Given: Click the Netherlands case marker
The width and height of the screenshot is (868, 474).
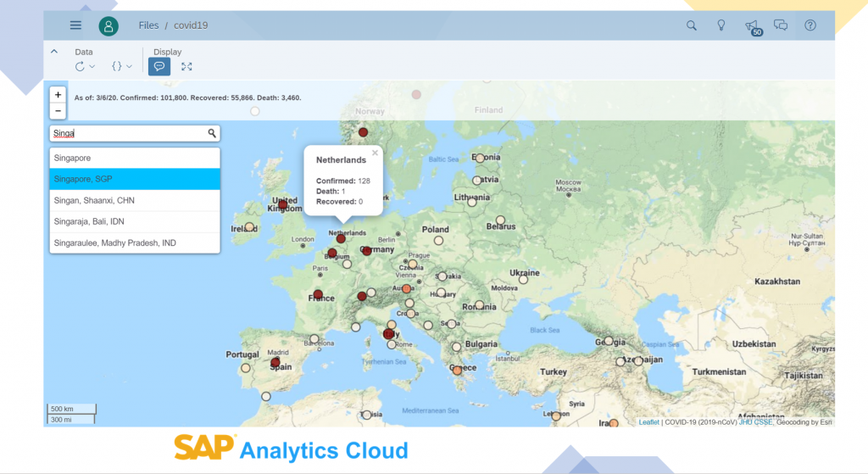Looking at the screenshot, I should 341,238.
